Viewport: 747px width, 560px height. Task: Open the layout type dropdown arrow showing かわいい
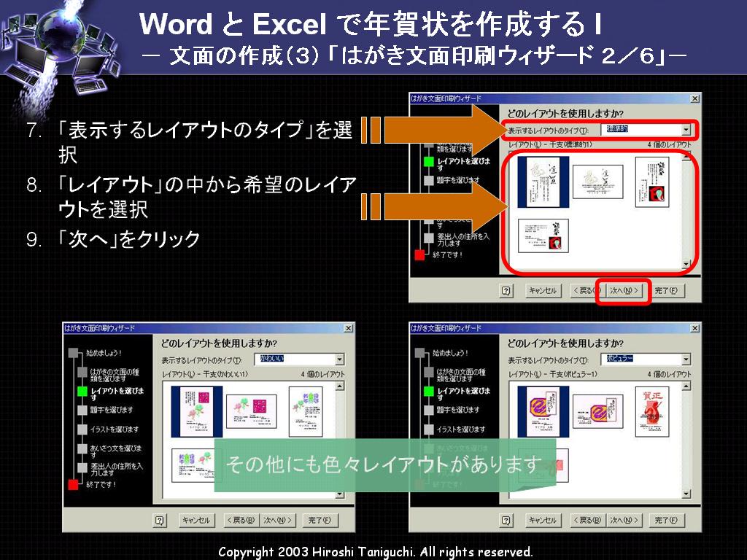[339, 359]
